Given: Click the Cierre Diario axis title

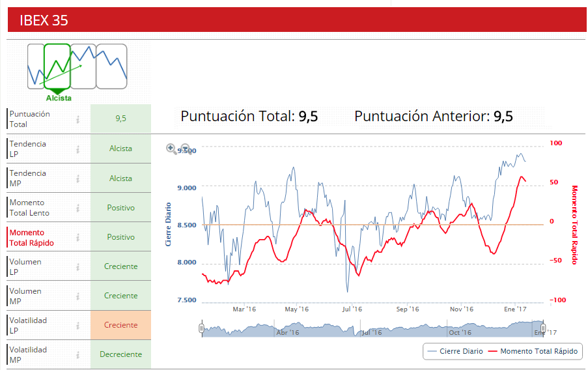Looking at the screenshot, I should pyautogui.click(x=168, y=224).
